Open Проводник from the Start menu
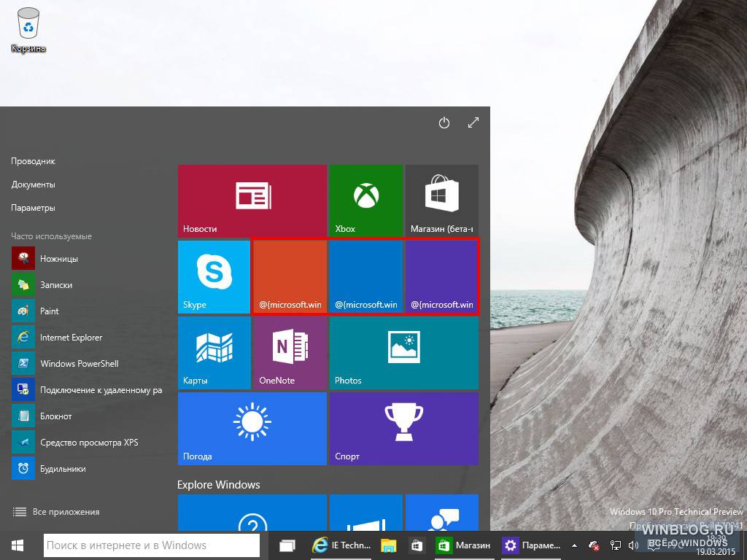Viewport: 747px width, 560px height. tap(34, 161)
